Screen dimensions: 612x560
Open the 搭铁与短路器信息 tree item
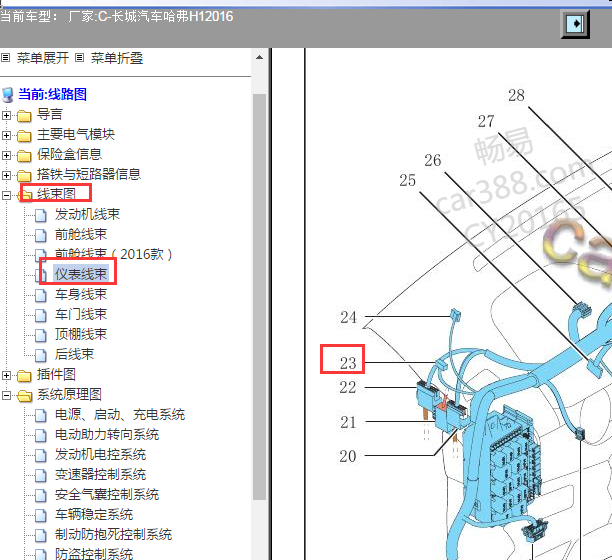coord(89,174)
